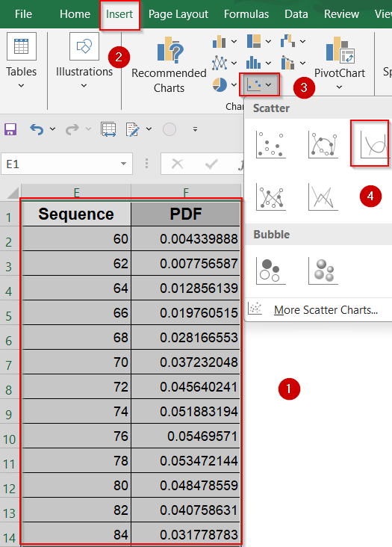Customize Quick Access Toolbar dropdown
This screenshot has width=392, height=547.
click(195, 129)
